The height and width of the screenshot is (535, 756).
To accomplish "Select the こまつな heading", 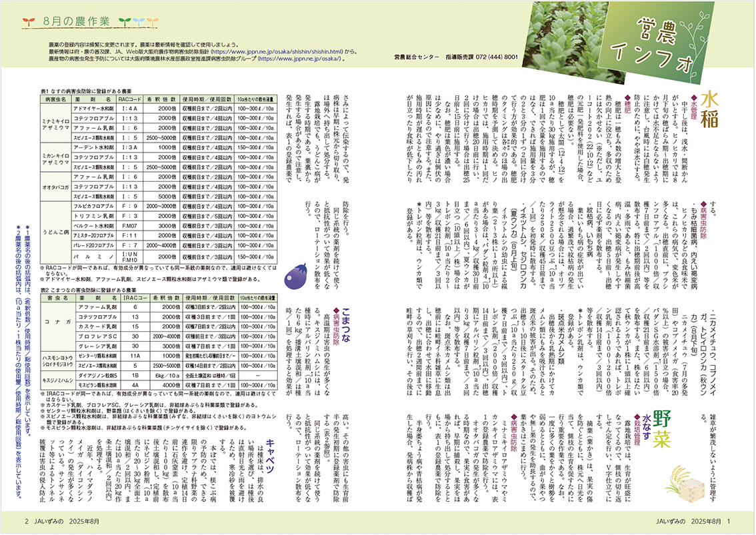I will coord(345,324).
